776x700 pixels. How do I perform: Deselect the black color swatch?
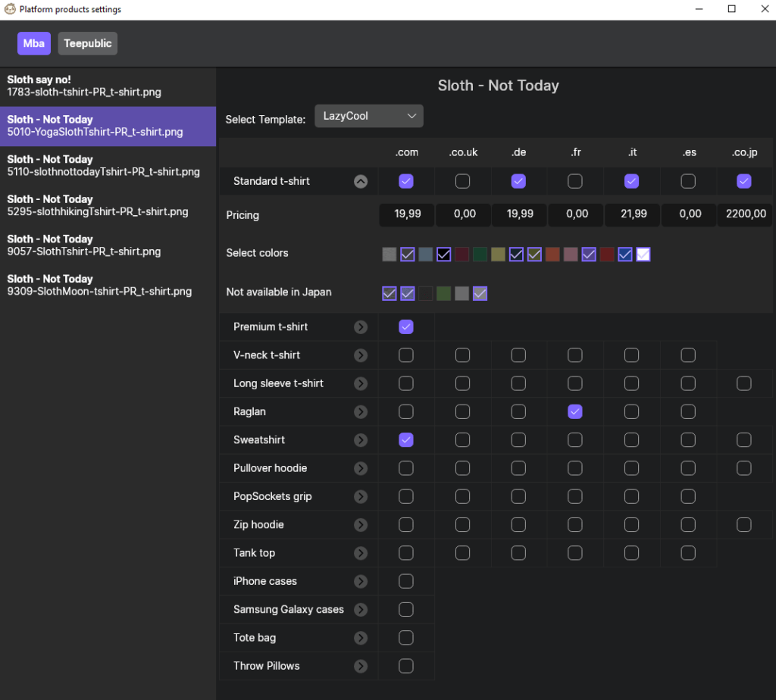coord(443,255)
